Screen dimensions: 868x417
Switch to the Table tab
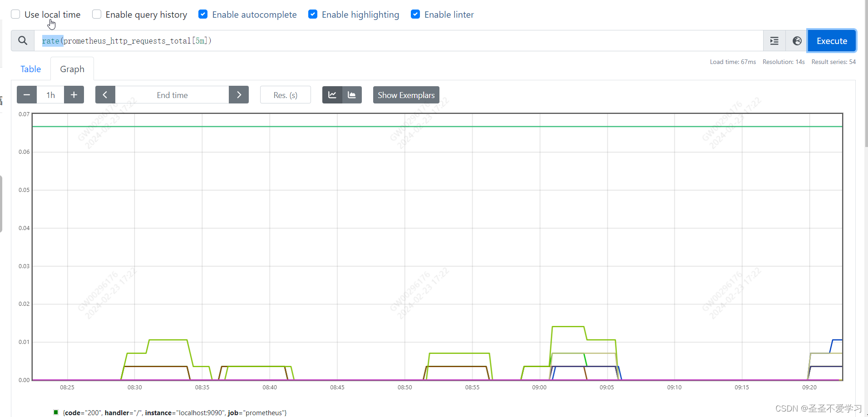coord(30,69)
